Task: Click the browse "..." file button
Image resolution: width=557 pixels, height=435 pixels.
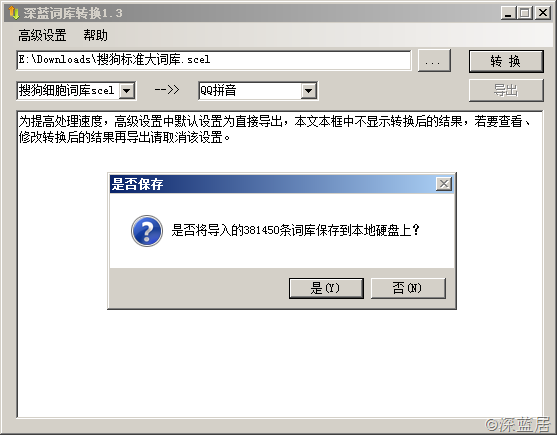Action: pos(434,61)
